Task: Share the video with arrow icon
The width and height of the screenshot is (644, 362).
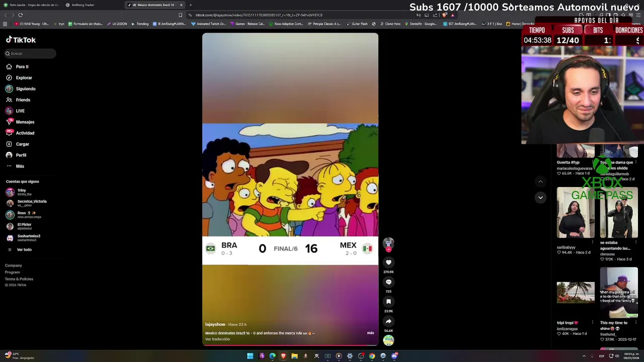Action: (388, 321)
